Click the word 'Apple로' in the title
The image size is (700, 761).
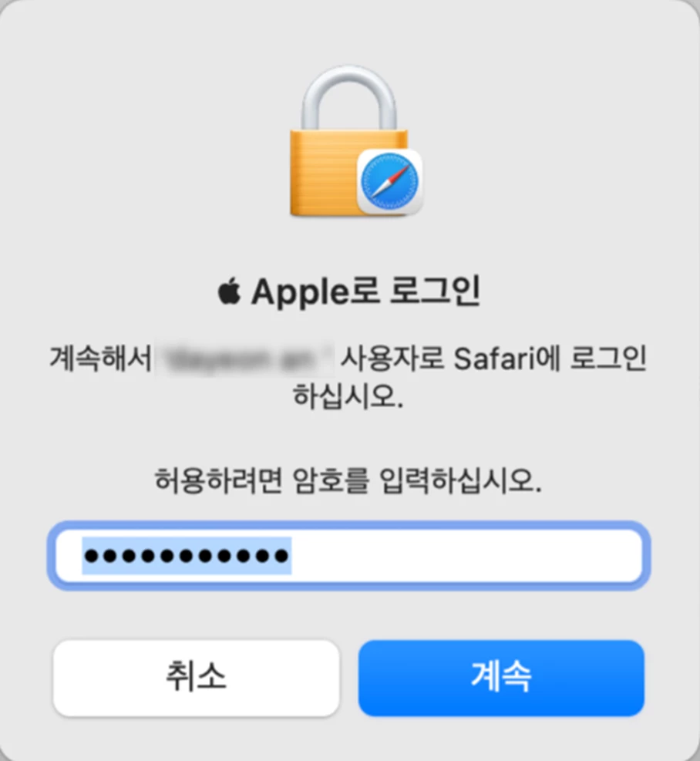pos(315,291)
